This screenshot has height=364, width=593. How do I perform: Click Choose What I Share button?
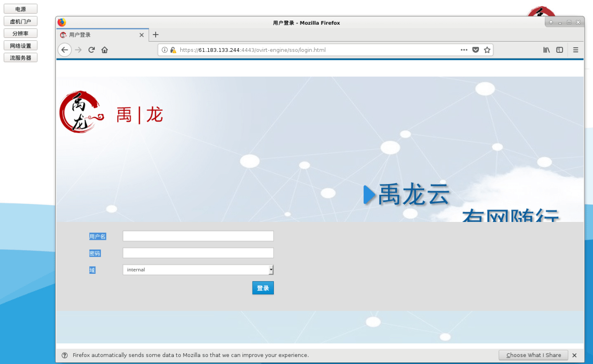pyautogui.click(x=533, y=355)
